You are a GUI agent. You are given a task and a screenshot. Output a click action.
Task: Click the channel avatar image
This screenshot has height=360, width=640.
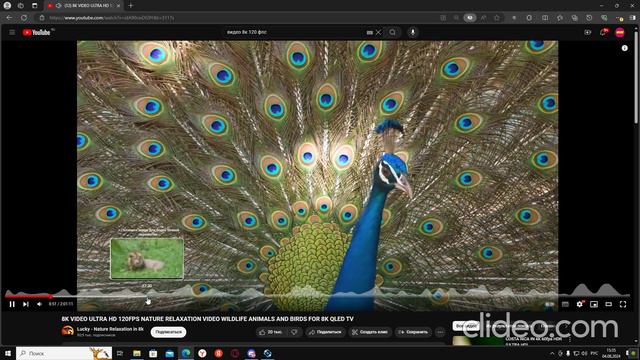(68, 331)
